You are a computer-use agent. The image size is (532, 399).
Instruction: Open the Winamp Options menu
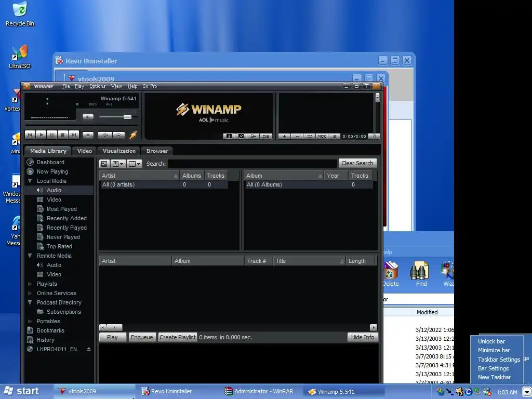97,86
